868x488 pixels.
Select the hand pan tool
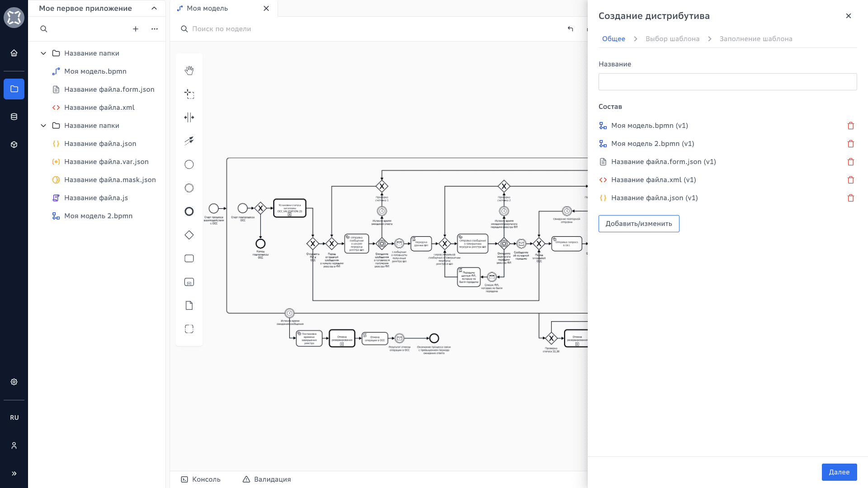tap(189, 70)
